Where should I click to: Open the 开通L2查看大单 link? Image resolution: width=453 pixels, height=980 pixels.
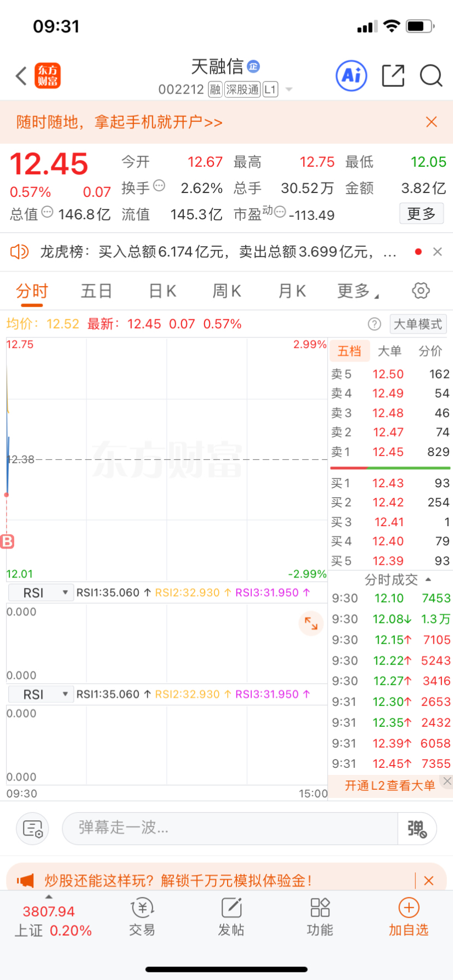point(390,785)
